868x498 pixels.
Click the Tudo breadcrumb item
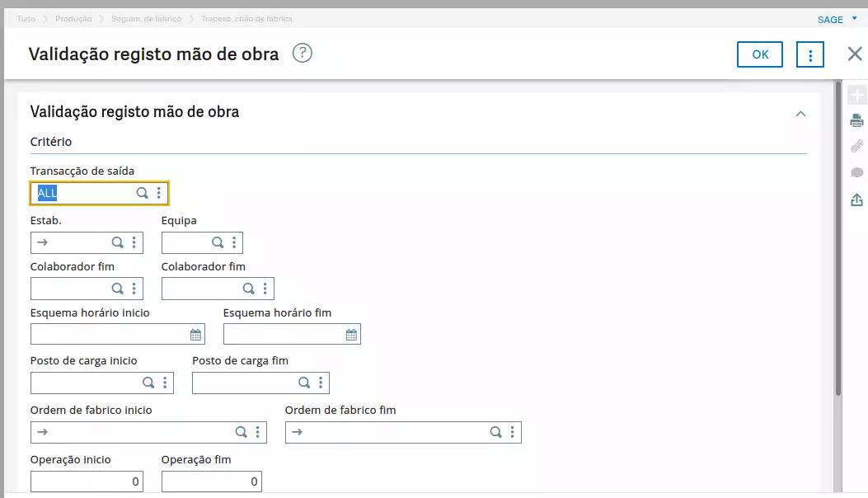26,18
